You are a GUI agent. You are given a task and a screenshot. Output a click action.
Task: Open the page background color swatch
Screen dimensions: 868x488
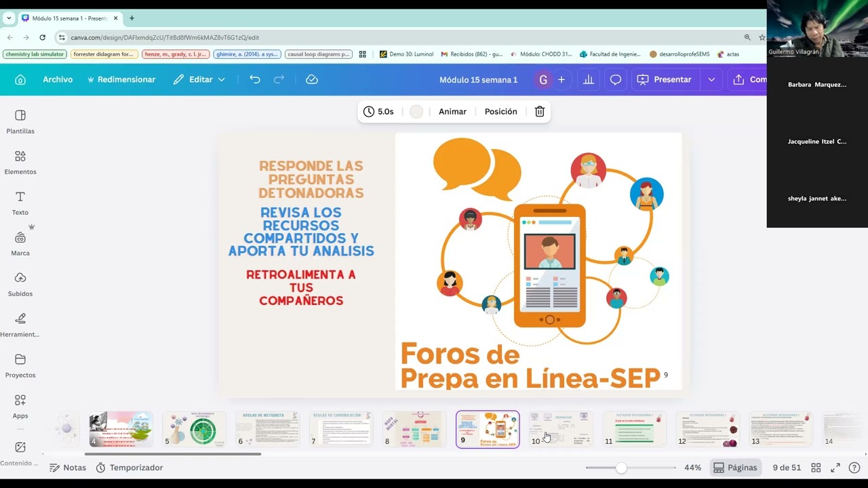tap(416, 112)
